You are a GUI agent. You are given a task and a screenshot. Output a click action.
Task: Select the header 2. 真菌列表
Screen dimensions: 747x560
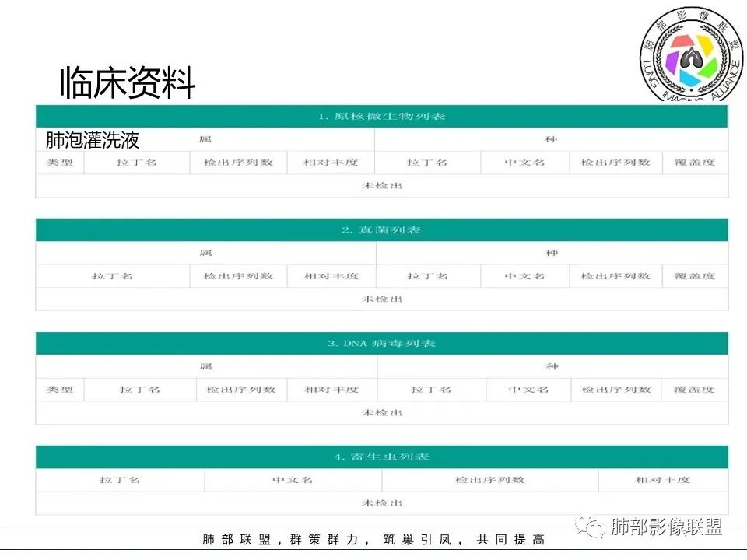coord(381,230)
